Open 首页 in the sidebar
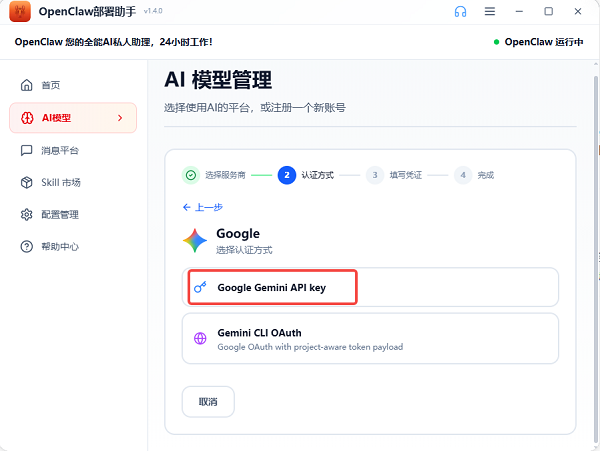This screenshot has width=600, height=451. point(73,85)
